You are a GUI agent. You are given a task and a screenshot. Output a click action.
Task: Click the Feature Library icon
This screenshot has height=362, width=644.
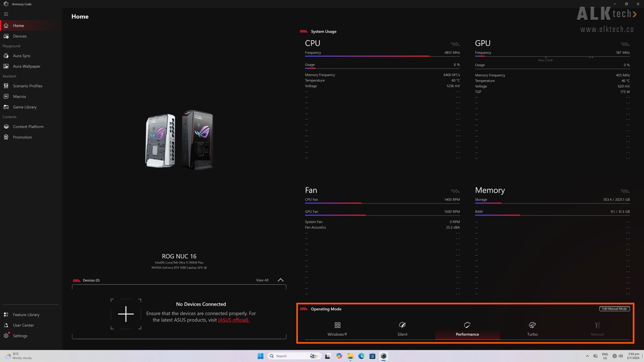tap(6, 315)
